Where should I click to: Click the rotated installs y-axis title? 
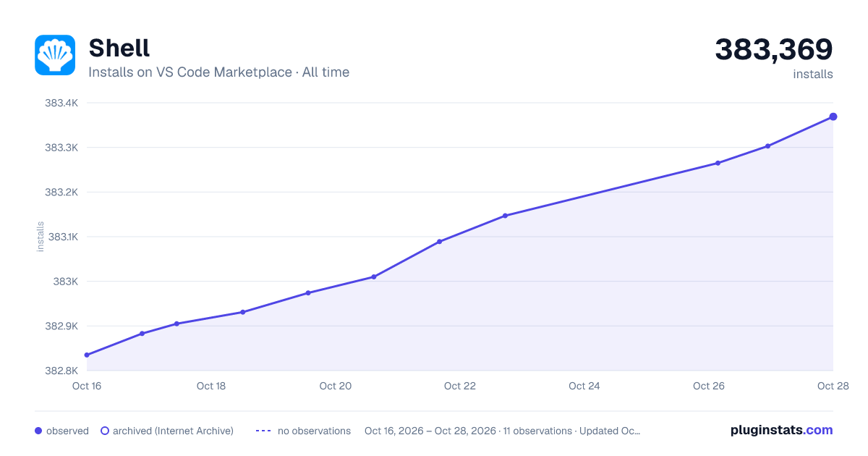(41, 237)
